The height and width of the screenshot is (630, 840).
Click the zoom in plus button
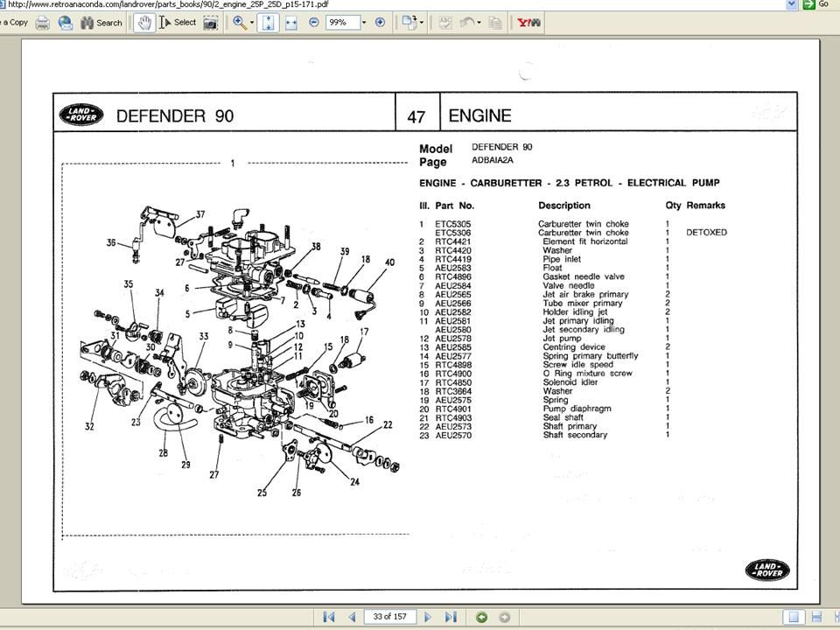pyautogui.click(x=381, y=23)
